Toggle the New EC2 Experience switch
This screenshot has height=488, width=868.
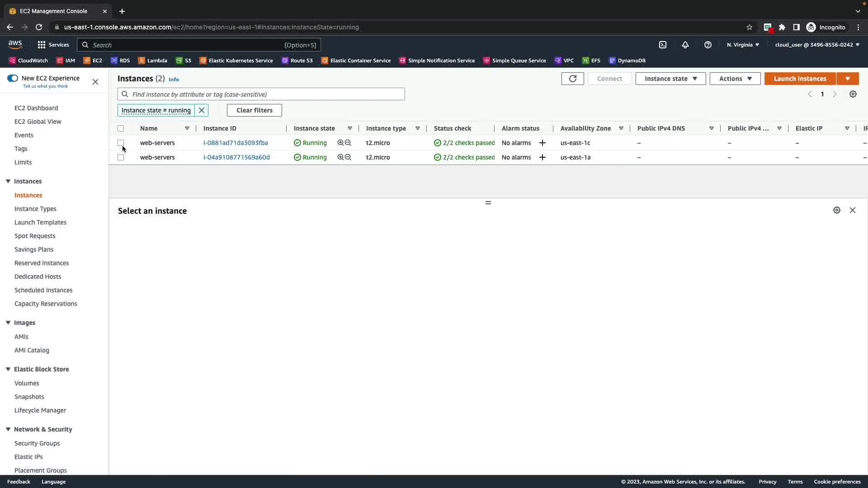click(x=13, y=78)
